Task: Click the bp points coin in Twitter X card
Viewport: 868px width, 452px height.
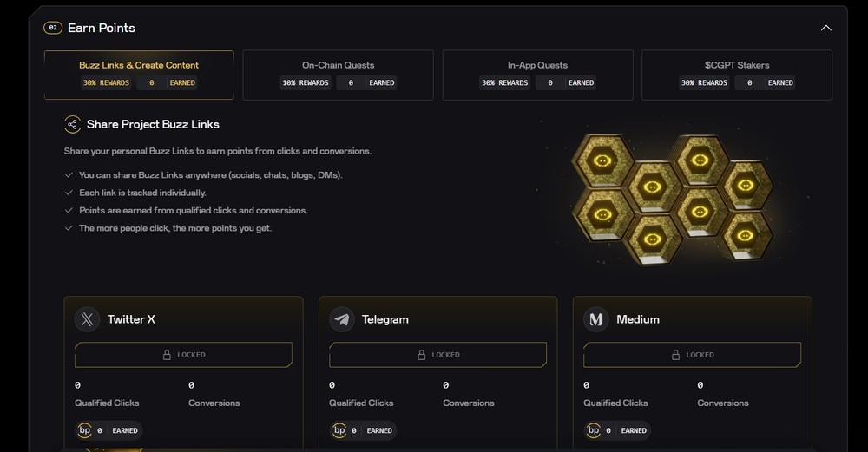Action: [x=85, y=430]
